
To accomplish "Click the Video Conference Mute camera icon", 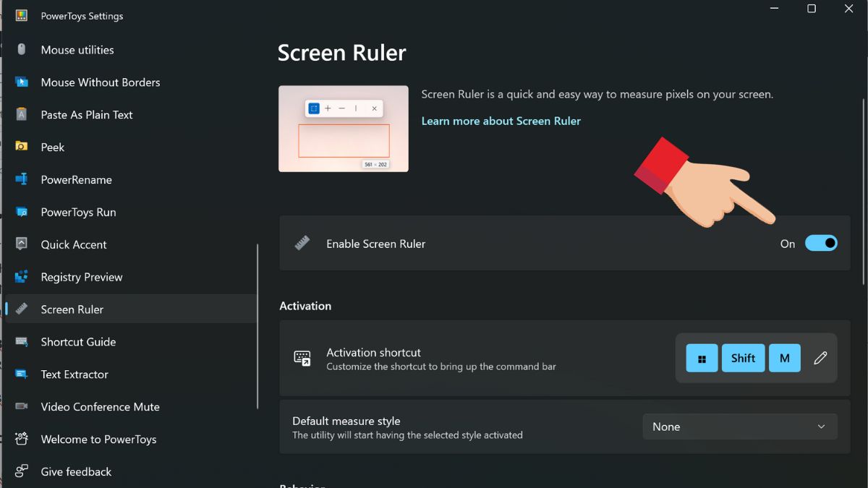I will [22, 407].
